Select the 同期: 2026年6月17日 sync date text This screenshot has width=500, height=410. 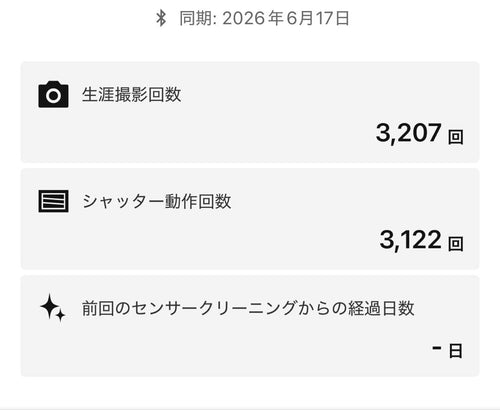pyautogui.click(x=264, y=18)
